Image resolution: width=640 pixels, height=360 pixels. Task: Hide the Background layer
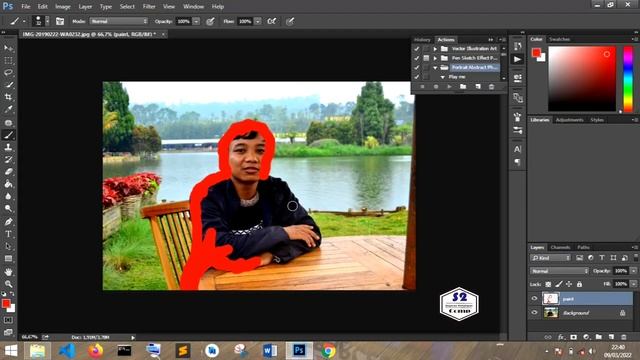pyautogui.click(x=534, y=313)
